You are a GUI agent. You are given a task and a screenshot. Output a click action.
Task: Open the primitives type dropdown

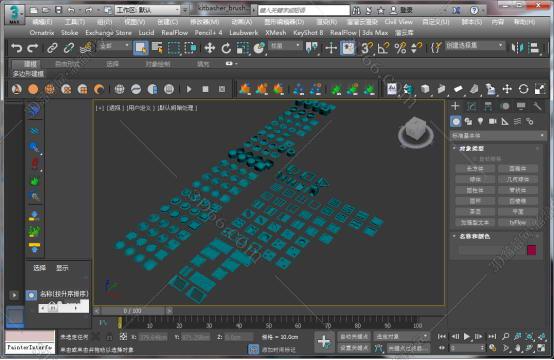pos(498,135)
